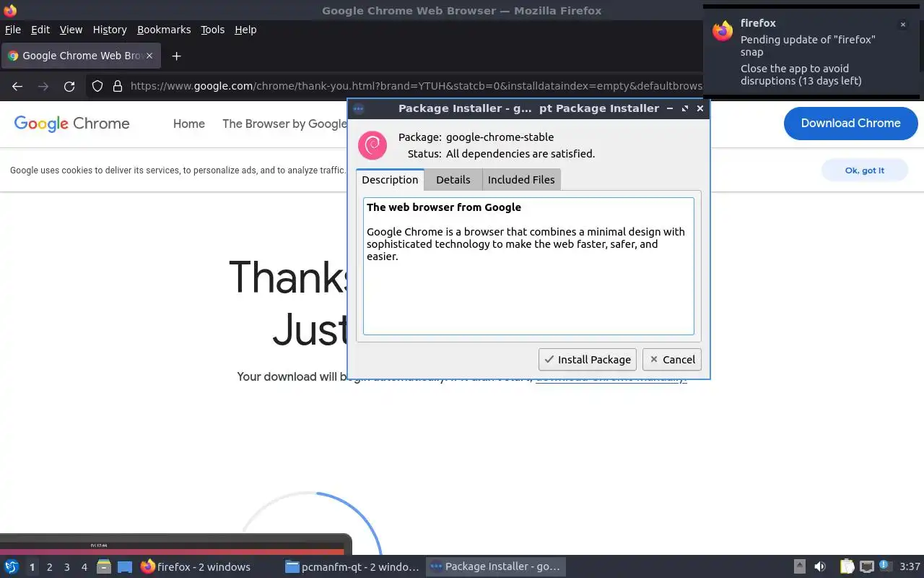Click the Firefox forward arrow
924x578 pixels.
(43, 86)
